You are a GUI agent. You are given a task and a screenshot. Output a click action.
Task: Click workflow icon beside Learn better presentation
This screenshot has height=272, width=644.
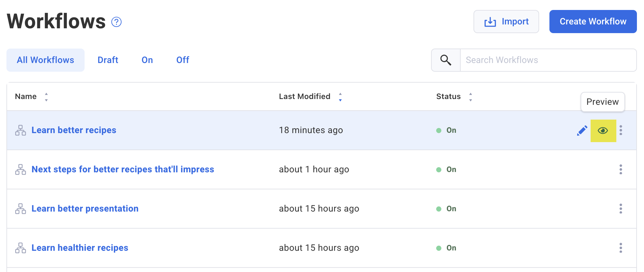tap(21, 209)
